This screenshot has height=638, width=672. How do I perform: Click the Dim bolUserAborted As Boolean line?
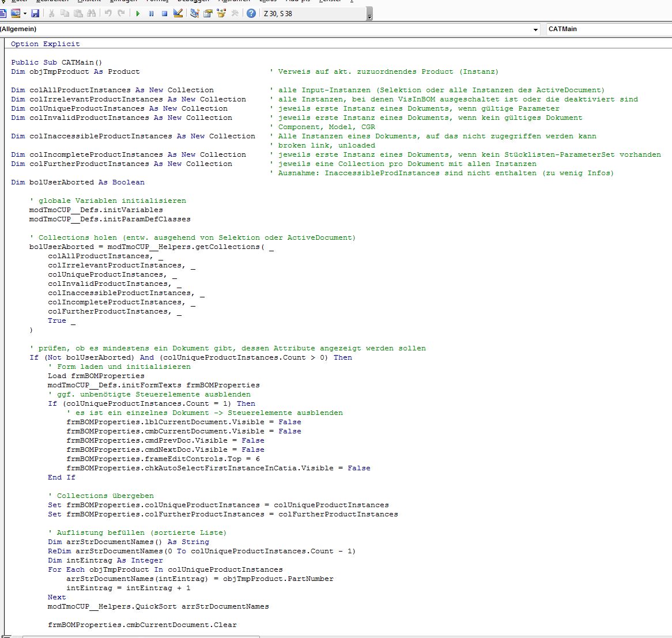tap(78, 182)
